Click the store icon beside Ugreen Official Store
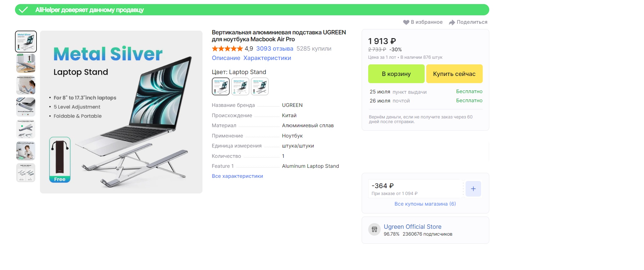Screen dimensions: 644x270 pos(374,230)
